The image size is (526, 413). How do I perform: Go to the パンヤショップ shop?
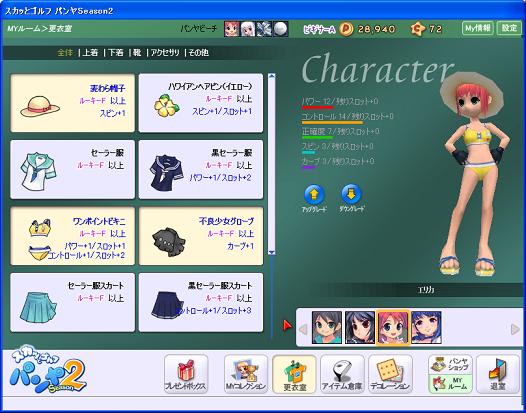(450, 365)
